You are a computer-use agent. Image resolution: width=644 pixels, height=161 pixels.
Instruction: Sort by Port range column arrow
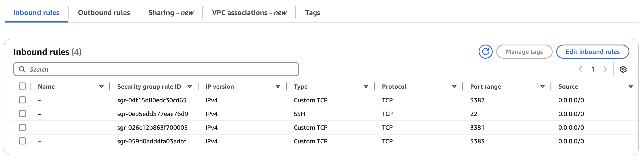[543, 86]
